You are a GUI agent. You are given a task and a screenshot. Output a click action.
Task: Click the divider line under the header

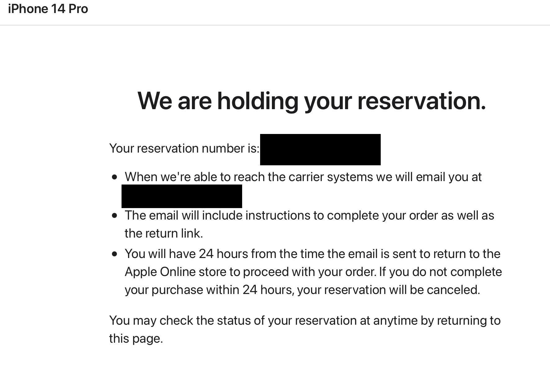(x=275, y=25)
